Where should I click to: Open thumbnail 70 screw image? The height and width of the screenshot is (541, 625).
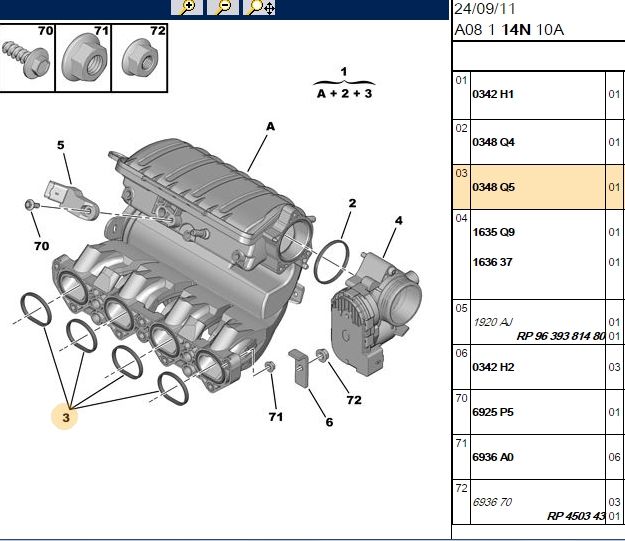click(x=27, y=58)
